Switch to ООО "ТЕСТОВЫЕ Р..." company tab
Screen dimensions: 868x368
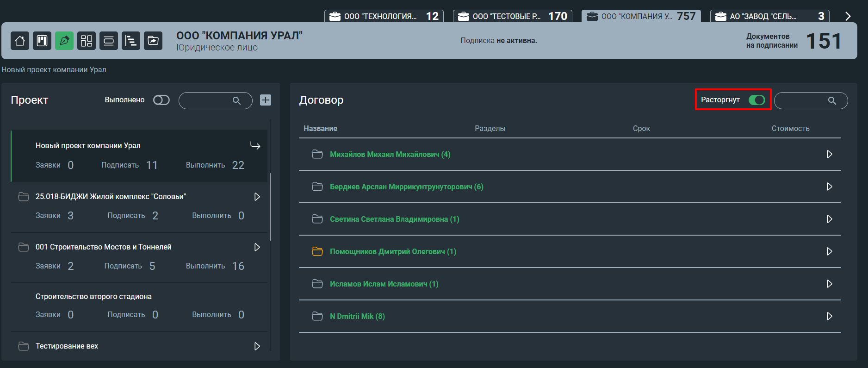point(513,16)
